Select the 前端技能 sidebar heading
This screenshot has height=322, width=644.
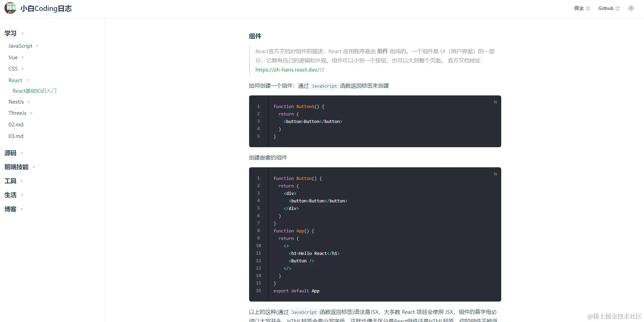(16, 167)
